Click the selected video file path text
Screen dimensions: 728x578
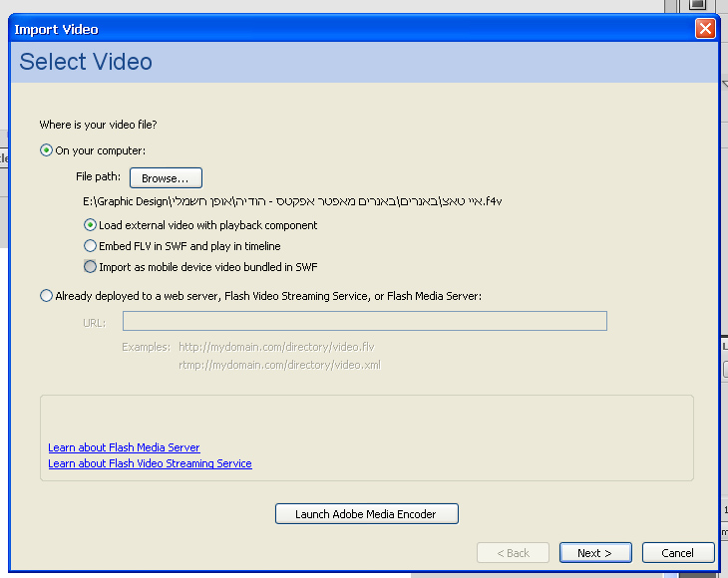[x=292, y=201]
